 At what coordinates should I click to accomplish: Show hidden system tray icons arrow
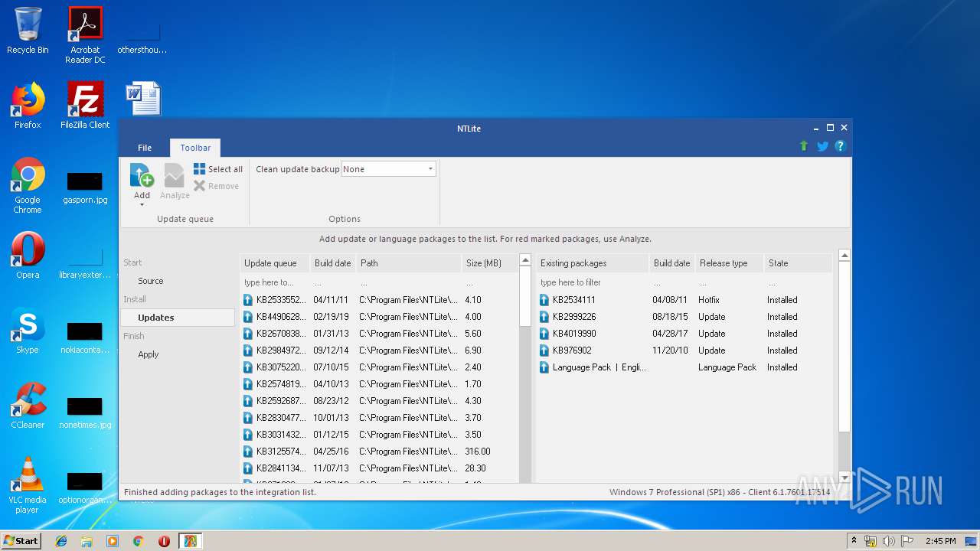pos(854,540)
